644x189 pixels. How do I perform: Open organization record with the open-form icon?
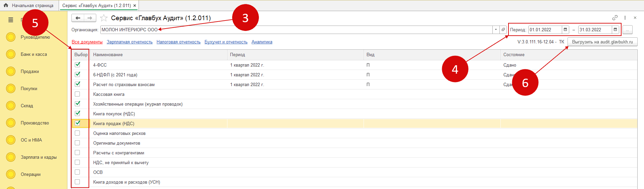tap(503, 30)
